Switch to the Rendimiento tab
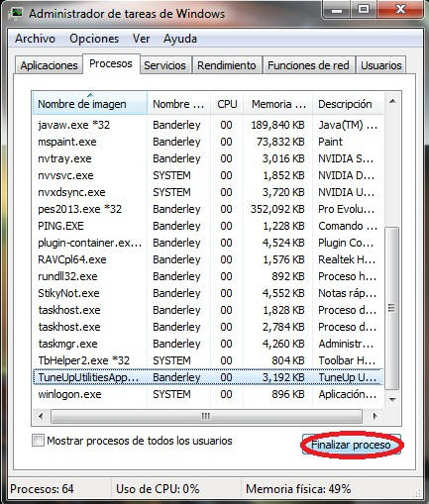Screen dimensions: 429x504 (227, 65)
